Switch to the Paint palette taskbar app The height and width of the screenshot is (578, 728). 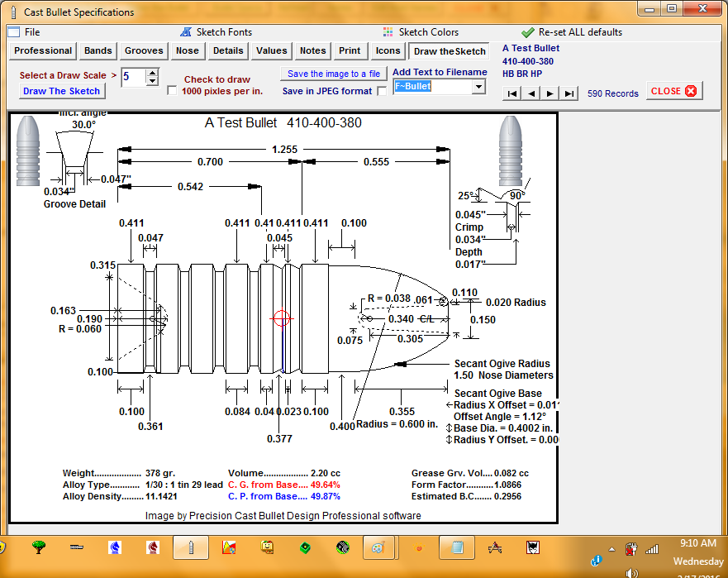pos(378,547)
